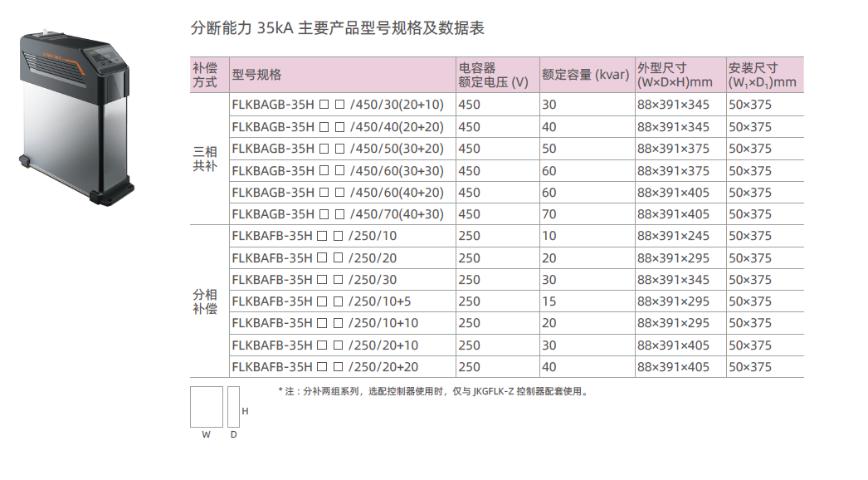Viewport: 868px width, 480px height.
Task: Click the 额定容量 (kvar) column header
Action: click(x=585, y=75)
